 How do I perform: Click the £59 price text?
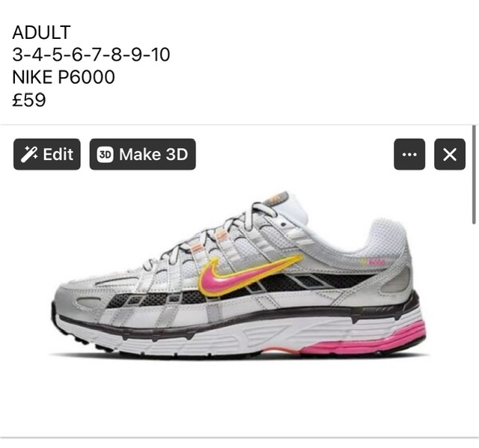click(x=29, y=99)
